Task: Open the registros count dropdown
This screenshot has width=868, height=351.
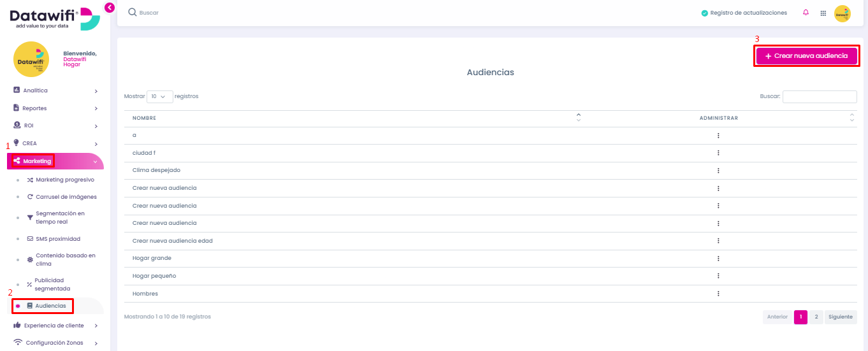Action: click(159, 97)
